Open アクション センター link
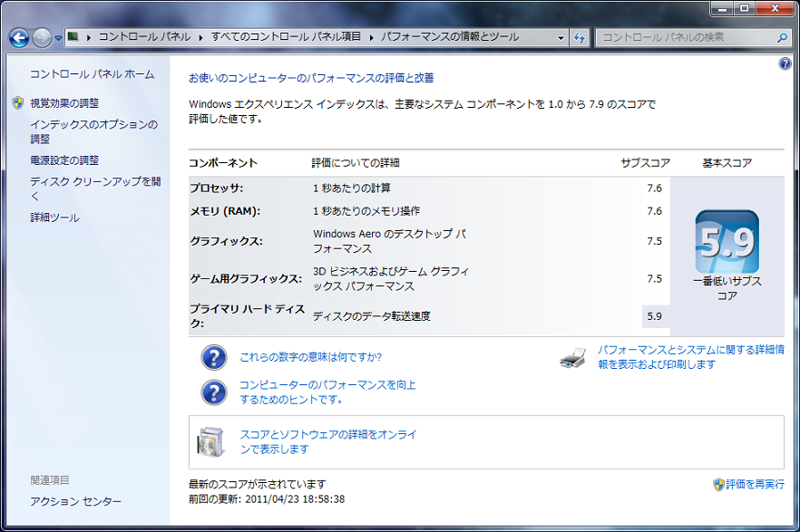800x532 pixels. pyautogui.click(x=75, y=501)
